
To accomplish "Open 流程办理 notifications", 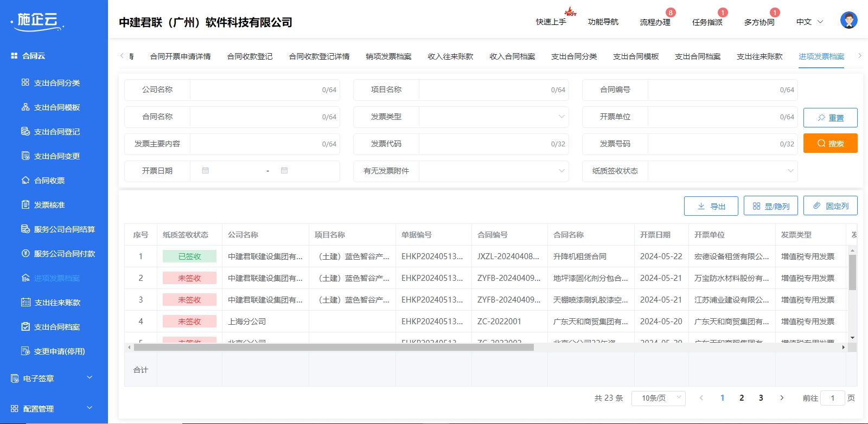I will (655, 22).
